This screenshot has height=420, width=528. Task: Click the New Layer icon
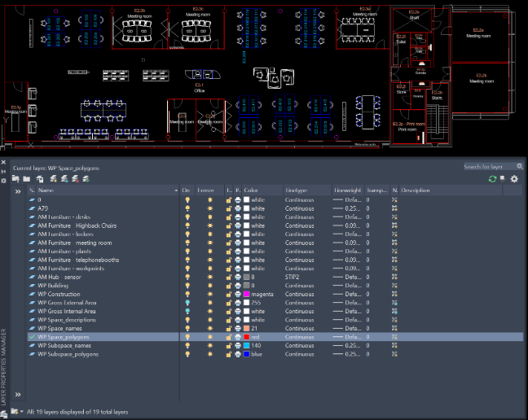[x=53, y=179]
